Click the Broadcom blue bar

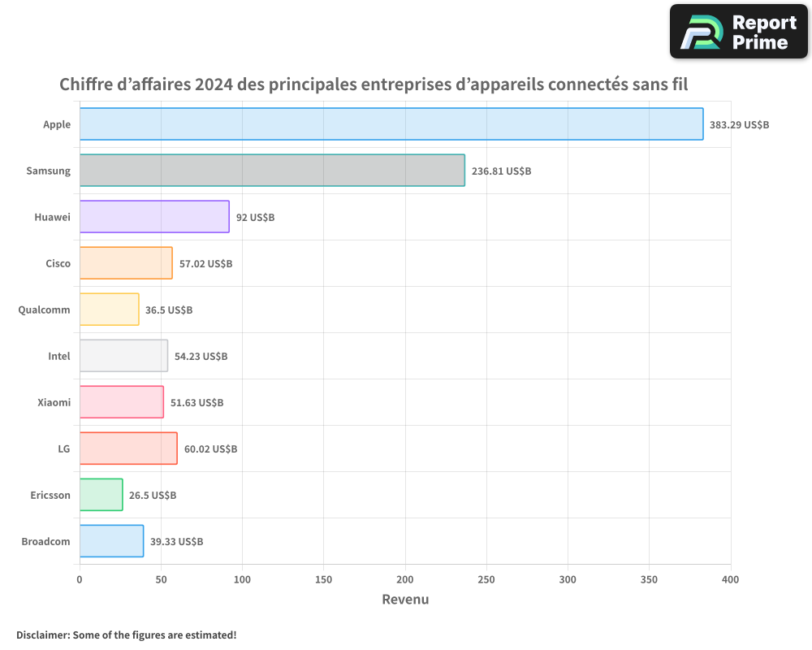pos(111,541)
